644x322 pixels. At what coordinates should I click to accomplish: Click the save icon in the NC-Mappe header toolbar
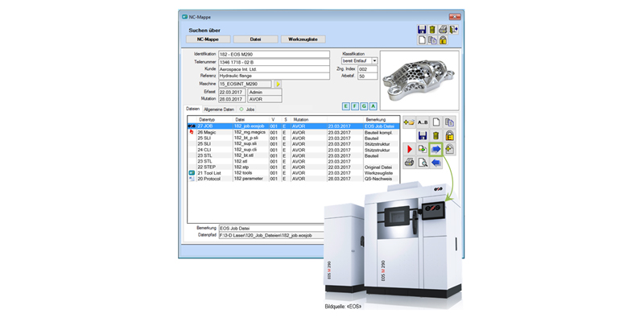click(x=421, y=30)
